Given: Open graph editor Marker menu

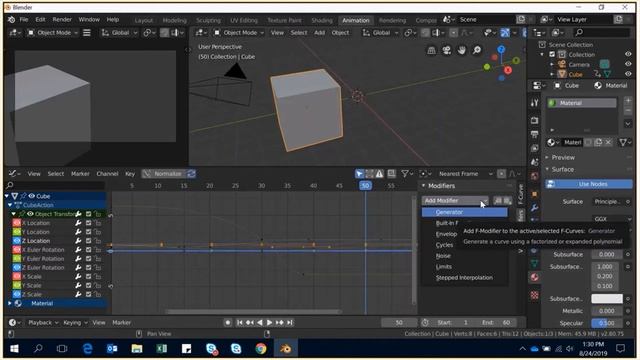Looking at the screenshot, I should point(80,174).
